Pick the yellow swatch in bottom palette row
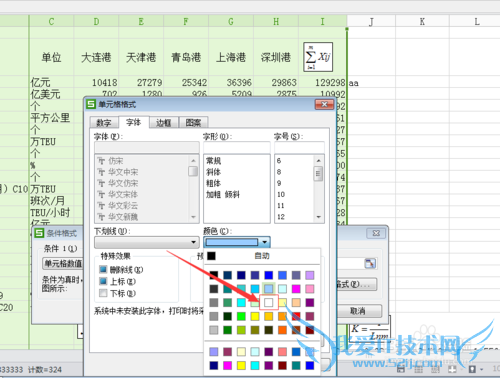 click(241, 366)
